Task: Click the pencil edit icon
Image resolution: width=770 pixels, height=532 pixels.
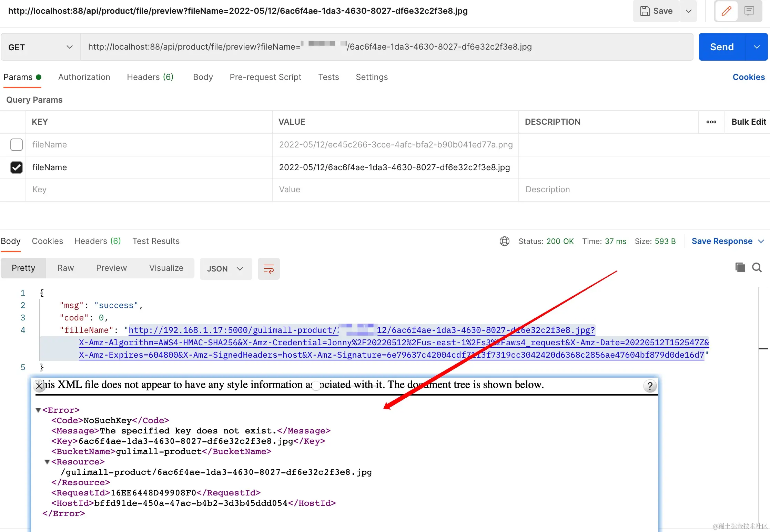Action: 726,11
